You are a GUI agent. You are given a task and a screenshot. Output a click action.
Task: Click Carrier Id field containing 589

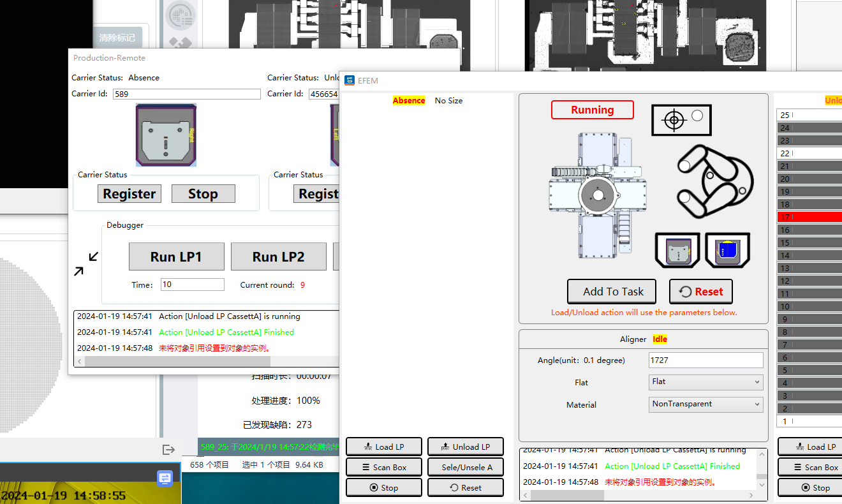pos(187,94)
